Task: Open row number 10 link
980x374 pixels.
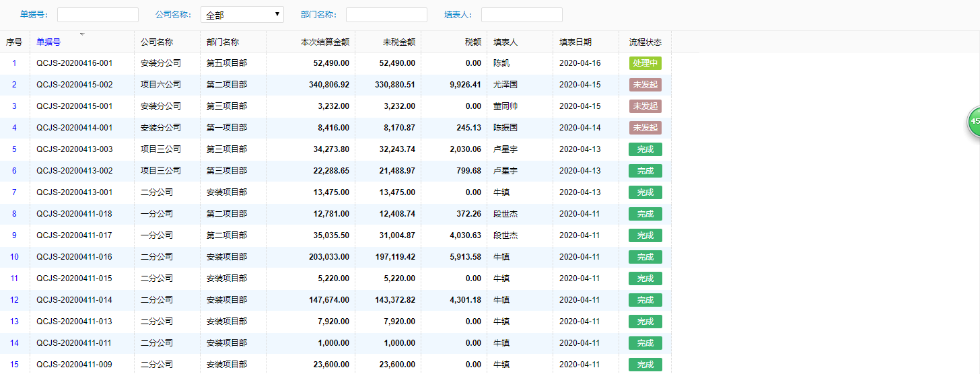Action: point(14,257)
